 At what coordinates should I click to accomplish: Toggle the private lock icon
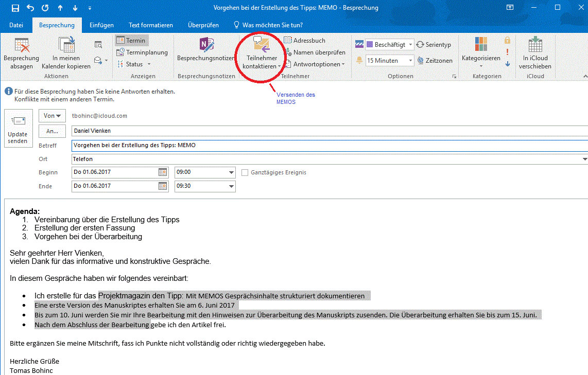coord(508,40)
